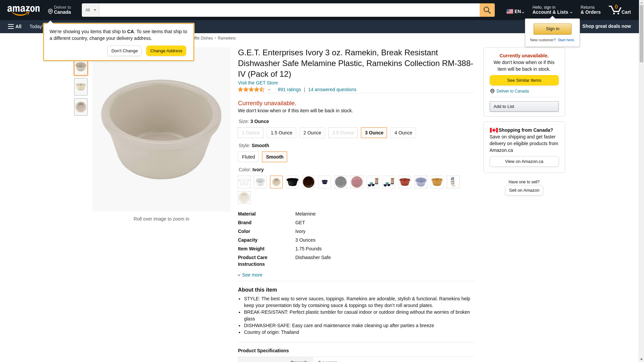Click in the search input field
This screenshot has height=362, width=644.
[x=289, y=10]
